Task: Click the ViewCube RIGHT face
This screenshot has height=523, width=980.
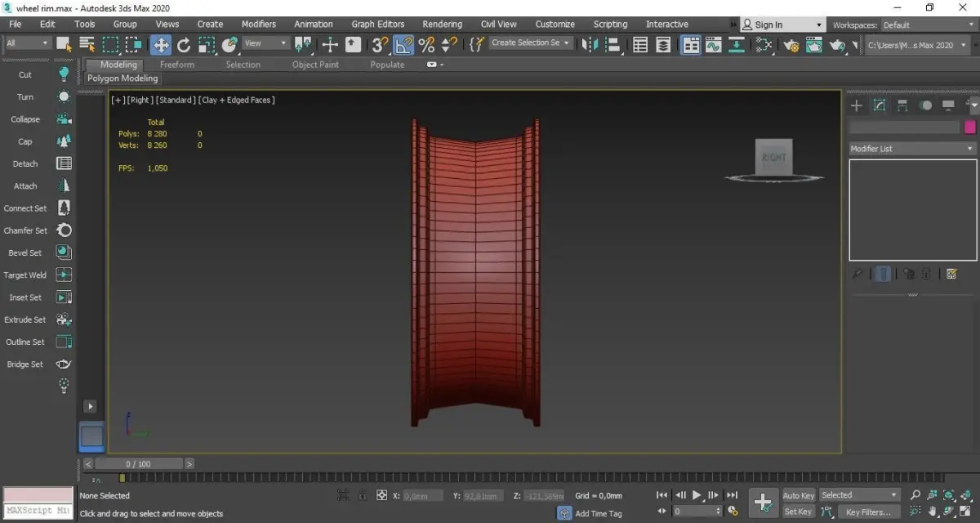Action: (x=773, y=157)
